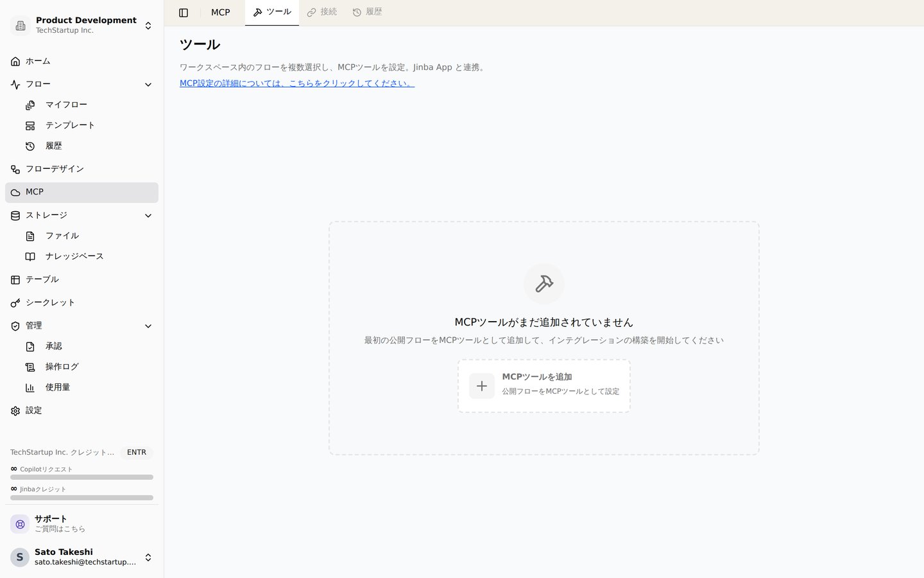Click the 操作ログ scroll icon

[30, 367]
